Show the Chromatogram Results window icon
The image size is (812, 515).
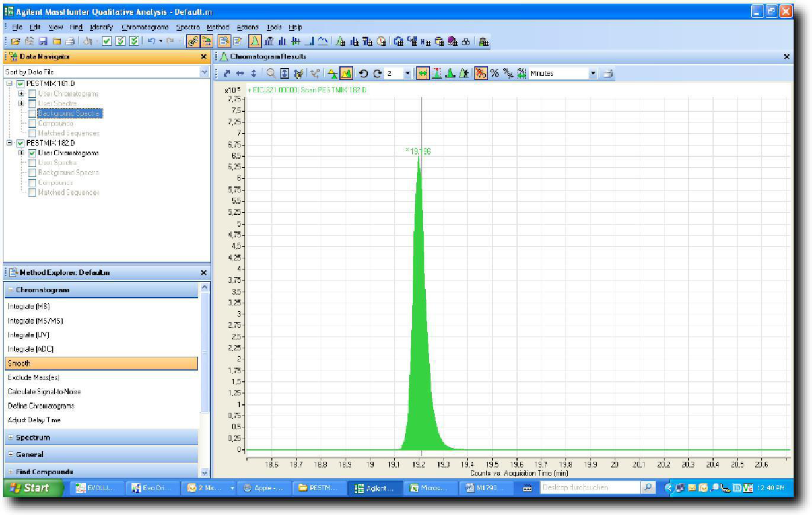[x=255, y=41]
